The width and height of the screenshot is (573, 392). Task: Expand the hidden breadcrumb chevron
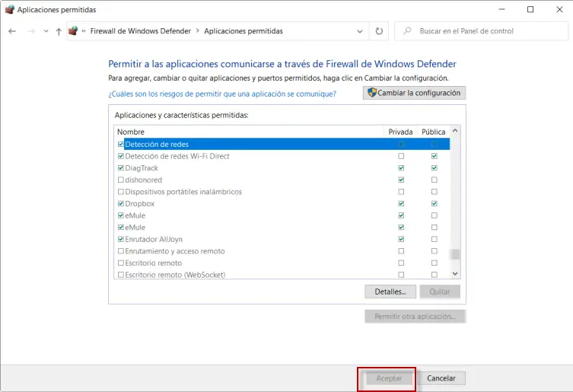[x=84, y=31]
